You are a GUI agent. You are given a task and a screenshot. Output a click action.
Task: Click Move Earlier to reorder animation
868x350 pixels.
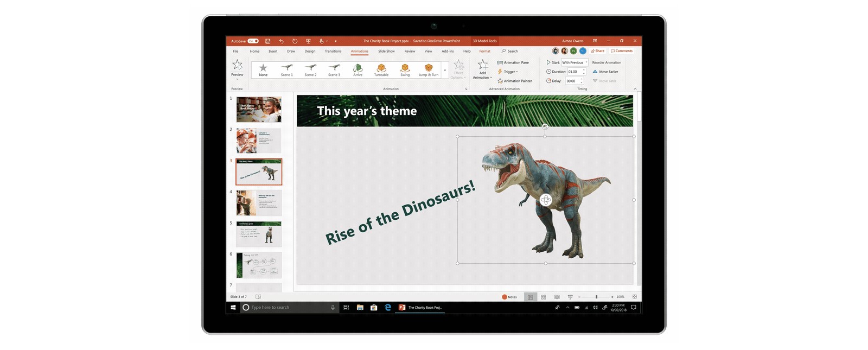[x=605, y=72]
